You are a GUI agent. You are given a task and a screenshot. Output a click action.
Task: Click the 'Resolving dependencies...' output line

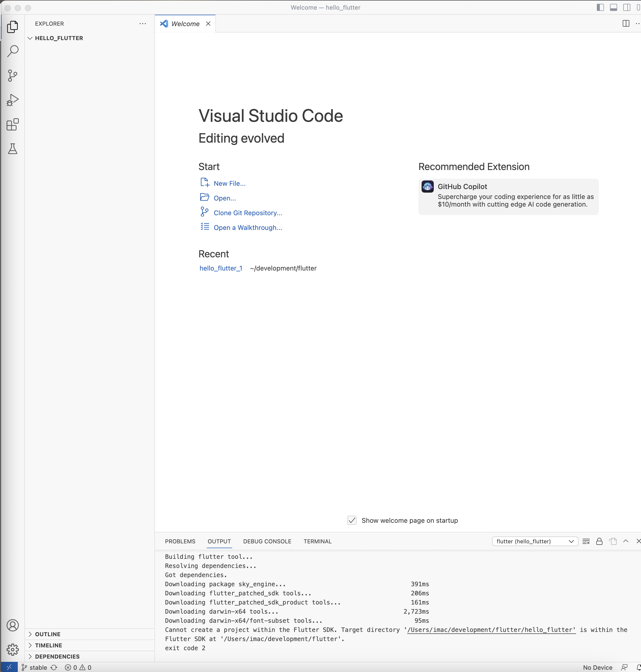point(211,566)
